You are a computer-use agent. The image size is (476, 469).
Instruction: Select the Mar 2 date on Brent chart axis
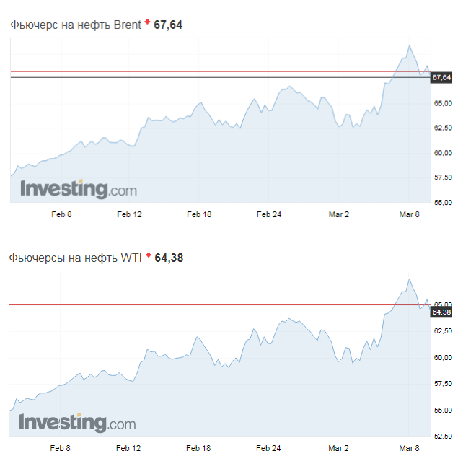tap(339, 214)
